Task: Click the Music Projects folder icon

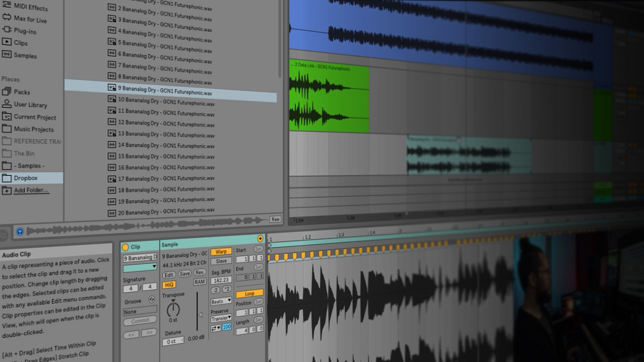Action: [x=6, y=128]
